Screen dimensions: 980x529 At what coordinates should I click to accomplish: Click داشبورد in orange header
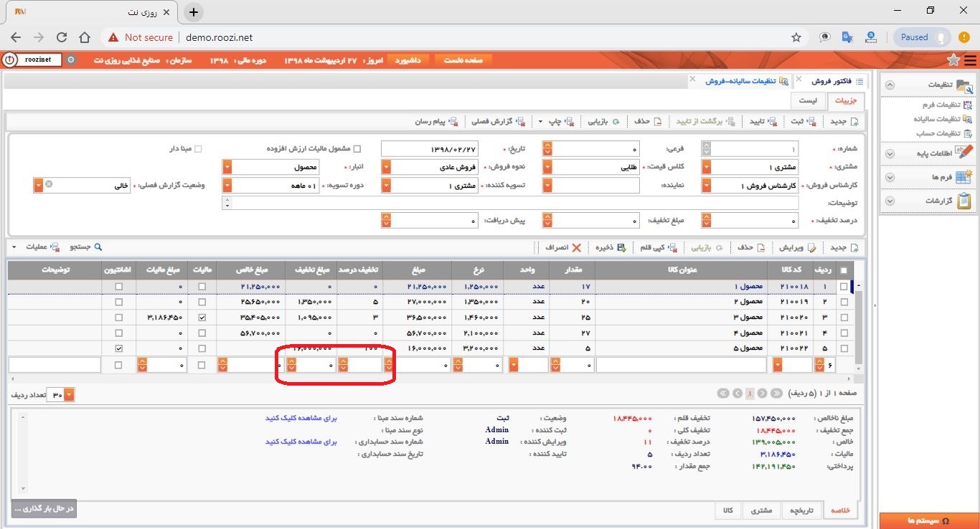pyautogui.click(x=409, y=60)
